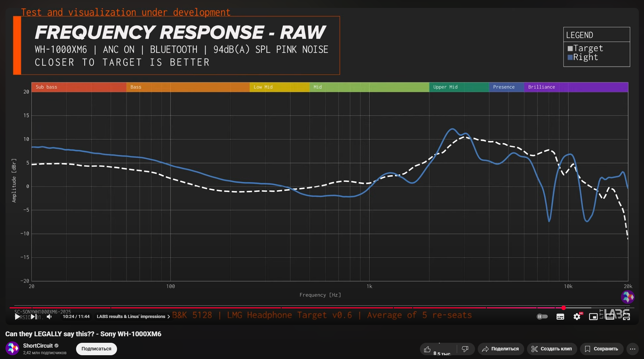This screenshot has height=359, width=644.
Task: Skip to the next video
Action: (33, 317)
